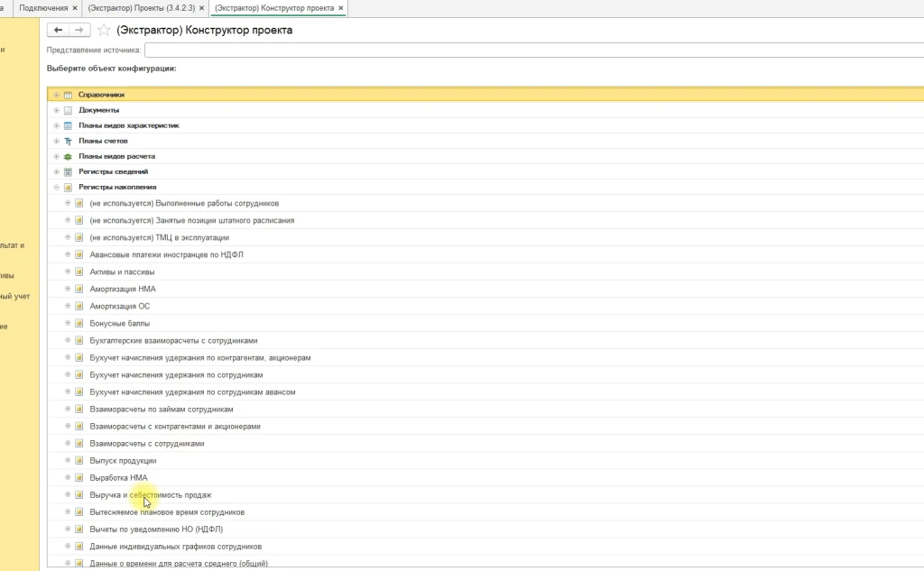Screen dimensions: 924x571
Task: Click the Регистры накопления register icon
Action: coord(68,187)
